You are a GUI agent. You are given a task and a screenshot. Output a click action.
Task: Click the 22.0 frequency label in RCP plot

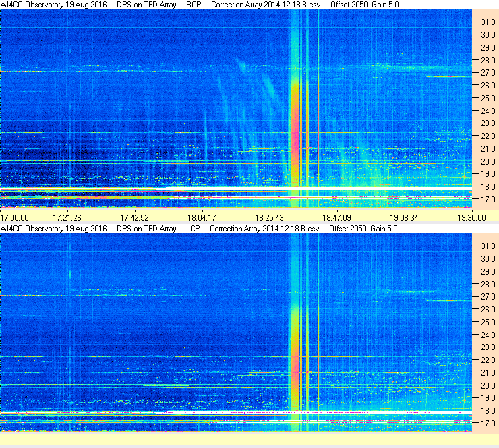click(x=488, y=136)
